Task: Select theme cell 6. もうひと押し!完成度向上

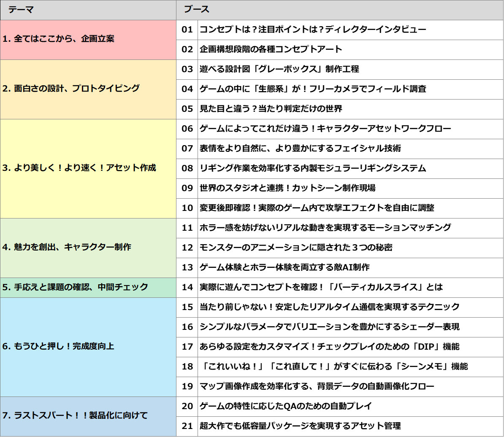Action: 88,347
